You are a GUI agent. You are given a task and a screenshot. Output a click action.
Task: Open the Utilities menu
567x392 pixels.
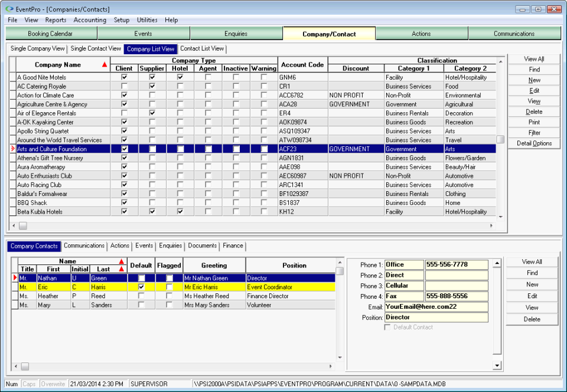point(147,20)
